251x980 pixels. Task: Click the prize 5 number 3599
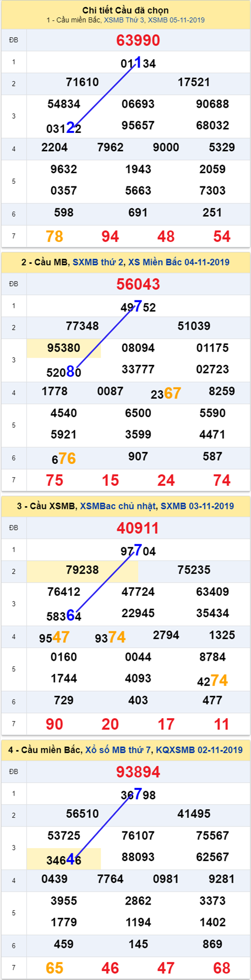pos(138,435)
